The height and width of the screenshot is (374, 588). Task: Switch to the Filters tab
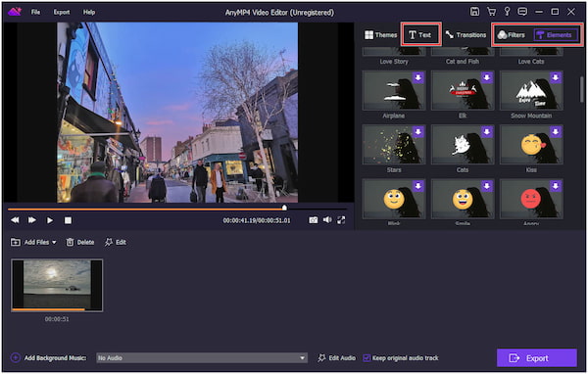tap(511, 35)
